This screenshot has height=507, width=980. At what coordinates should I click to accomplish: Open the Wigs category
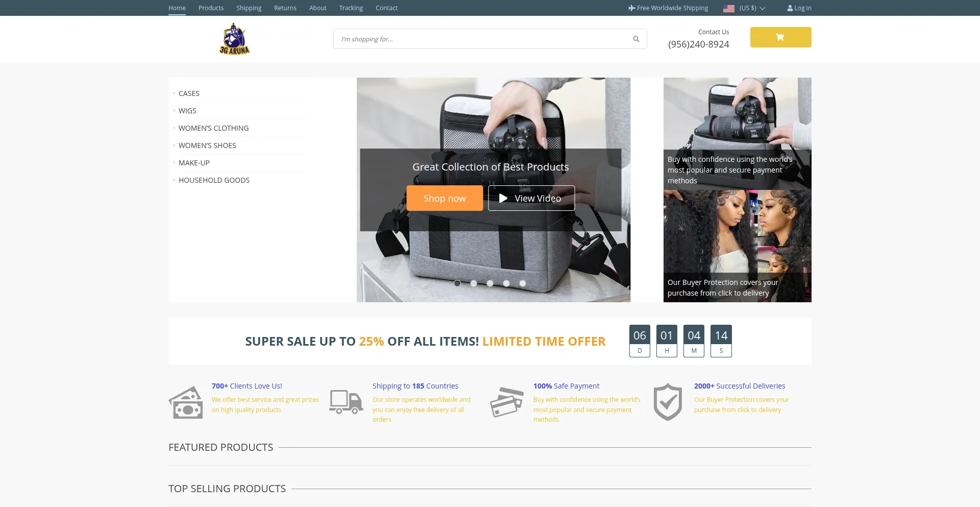187,111
